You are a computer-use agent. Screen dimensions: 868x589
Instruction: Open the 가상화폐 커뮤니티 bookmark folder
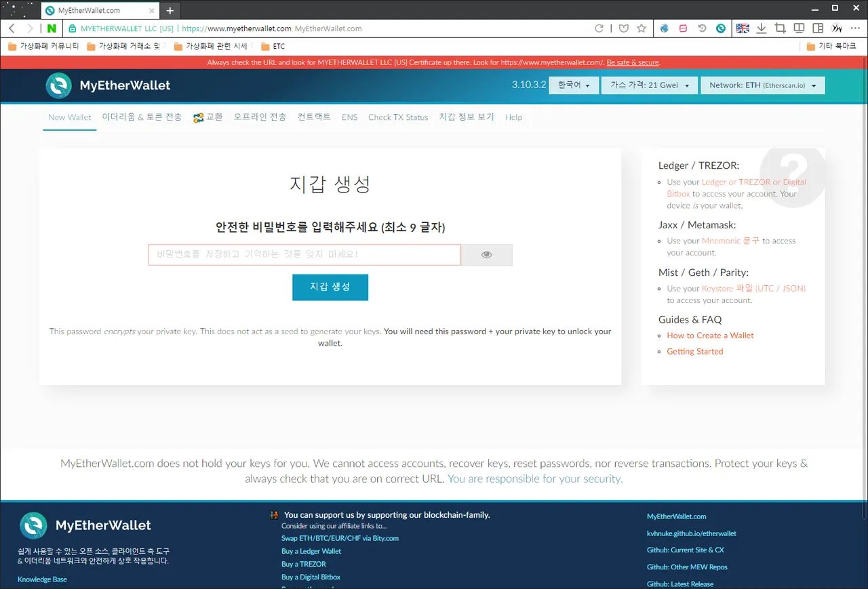click(43, 47)
